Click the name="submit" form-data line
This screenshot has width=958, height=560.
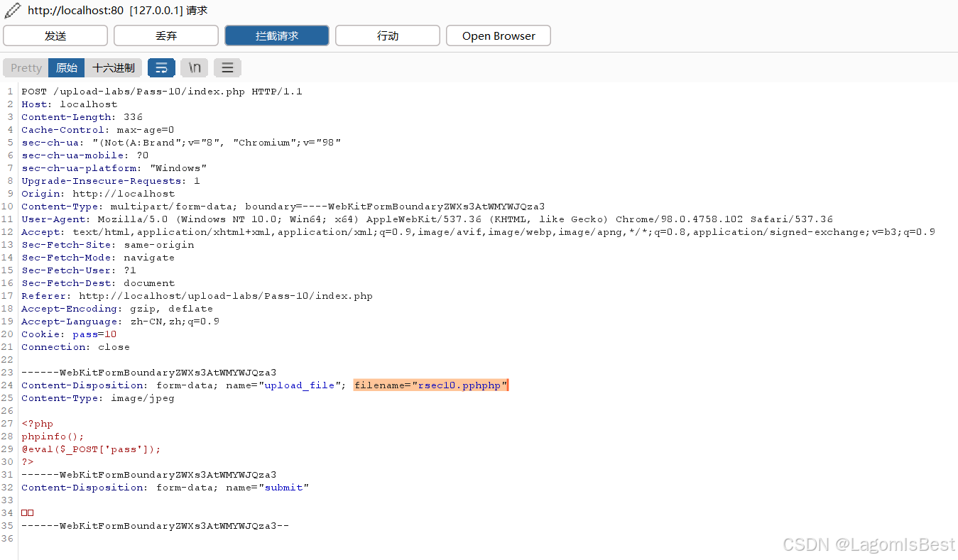tap(165, 488)
